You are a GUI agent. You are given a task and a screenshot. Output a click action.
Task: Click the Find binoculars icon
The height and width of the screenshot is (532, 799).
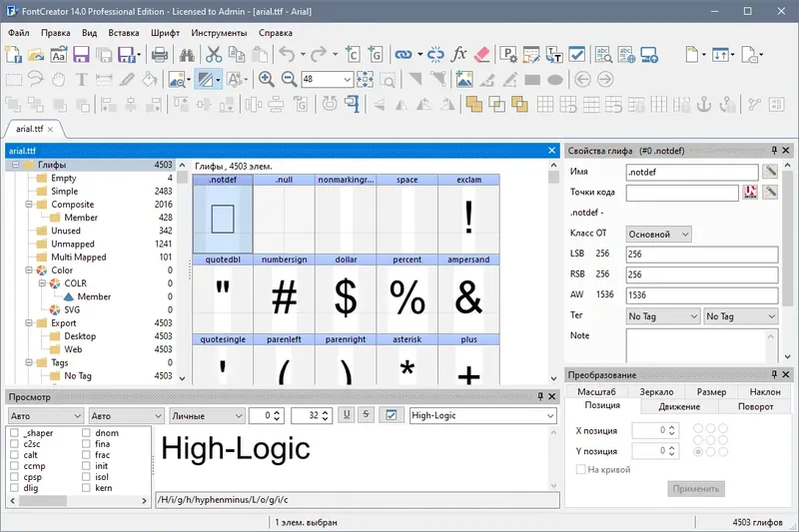tap(187, 55)
